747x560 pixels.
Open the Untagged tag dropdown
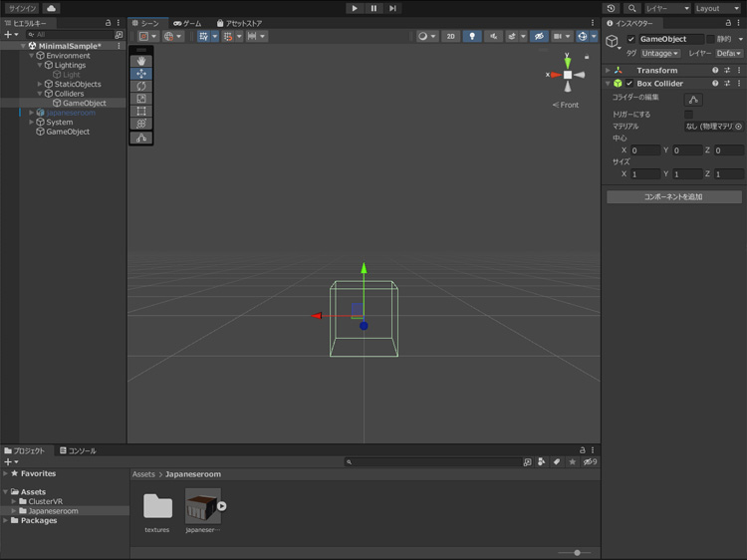pos(660,53)
